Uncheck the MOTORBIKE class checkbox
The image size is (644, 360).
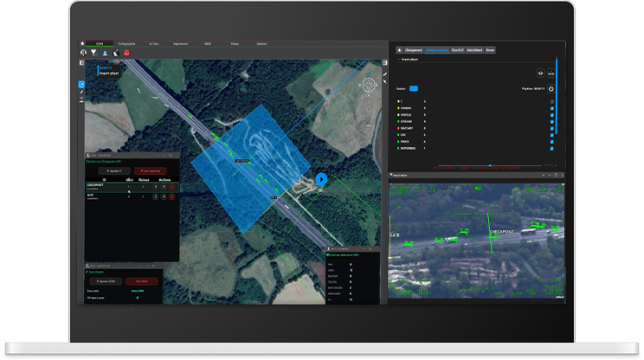(x=551, y=149)
